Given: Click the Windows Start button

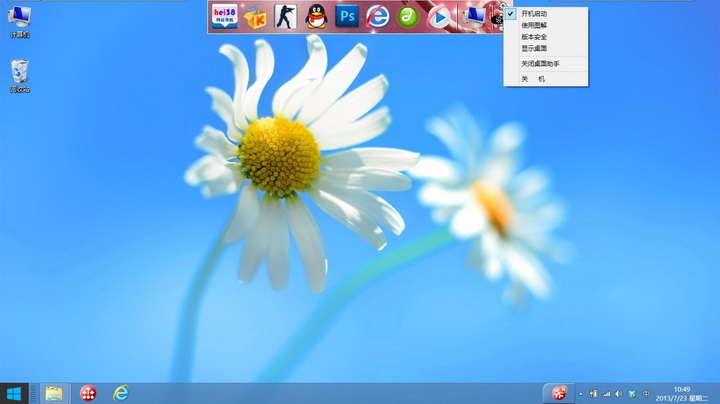Looking at the screenshot, I should (x=14, y=393).
